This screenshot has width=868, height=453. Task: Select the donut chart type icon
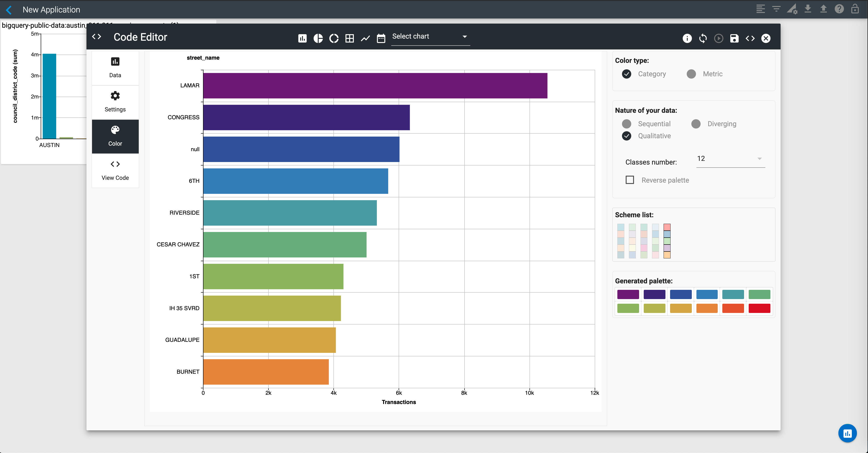click(x=334, y=38)
